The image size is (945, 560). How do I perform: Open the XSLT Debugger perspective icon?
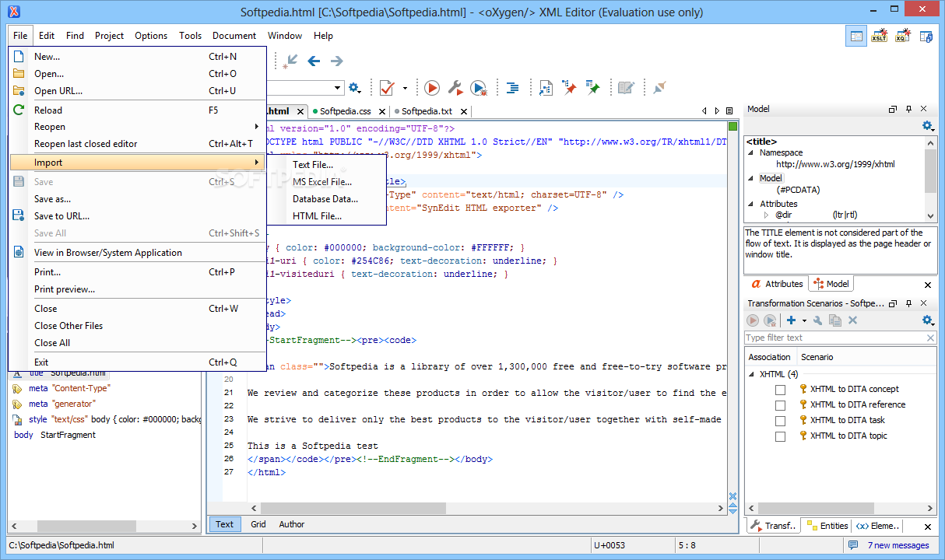[x=880, y=36]
